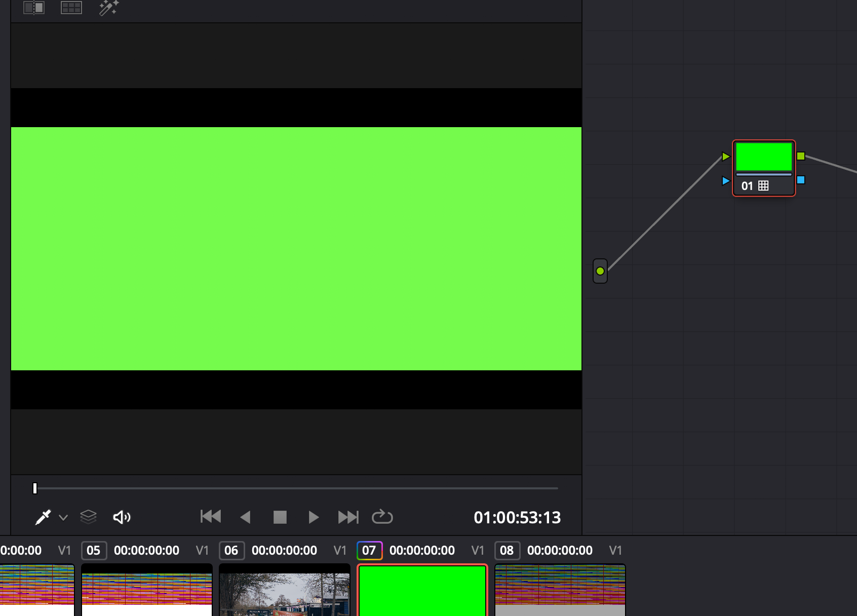Select corrector node 01 in node graph
The width and height of the screenshot is (857, 616).
(x=764, y=168)
